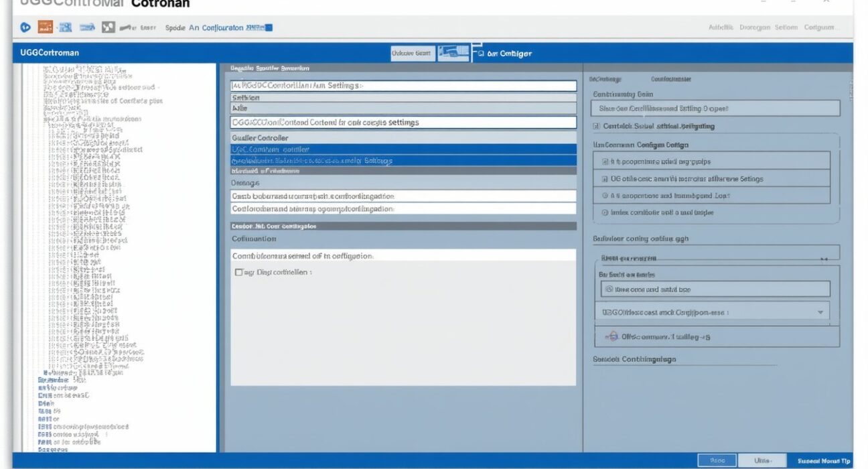
Task: Click the blue card icon in the toolbar
Action: pos(87,27)
